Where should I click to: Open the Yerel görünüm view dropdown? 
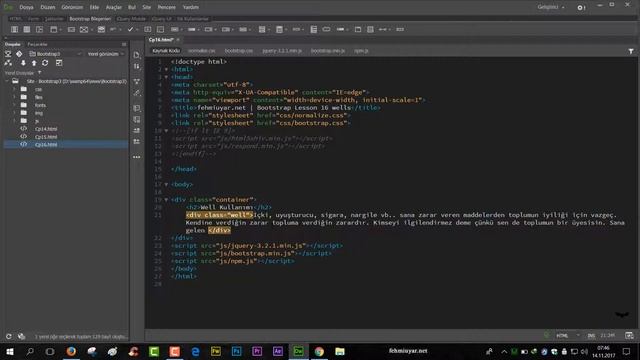point(105,54)
